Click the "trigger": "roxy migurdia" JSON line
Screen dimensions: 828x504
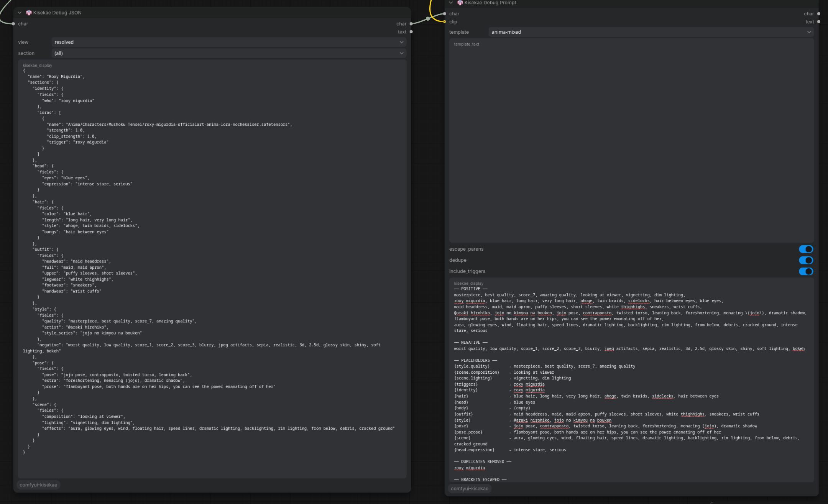click(78, 142)
